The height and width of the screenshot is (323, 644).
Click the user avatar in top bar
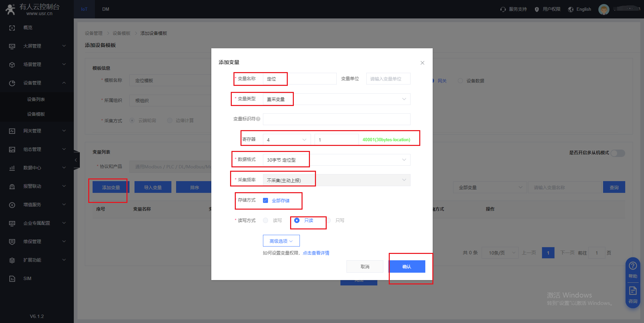tap(603, 9)
